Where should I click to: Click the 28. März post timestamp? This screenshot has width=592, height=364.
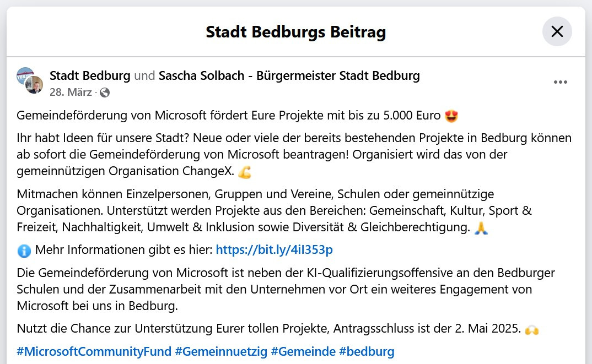71,93
